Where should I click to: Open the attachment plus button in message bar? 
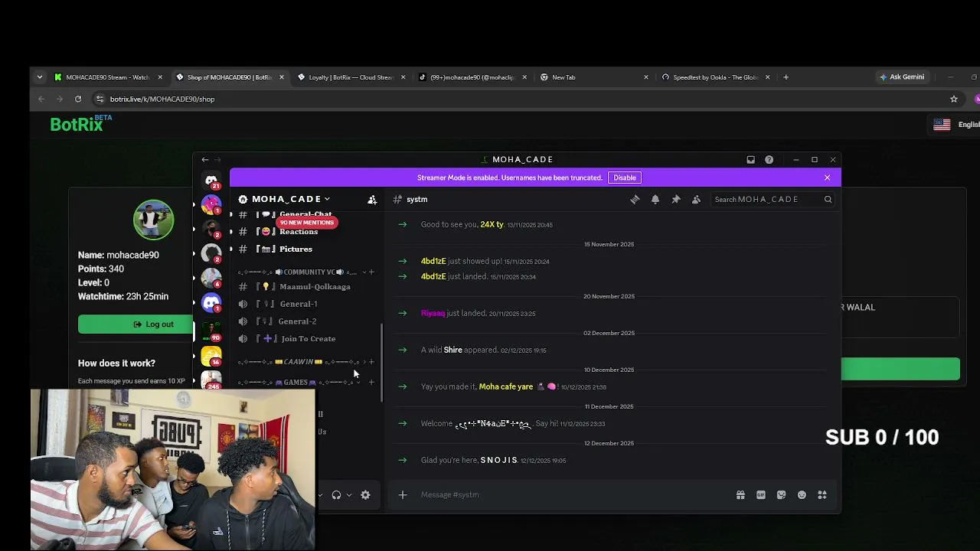(x=403, y=494)
